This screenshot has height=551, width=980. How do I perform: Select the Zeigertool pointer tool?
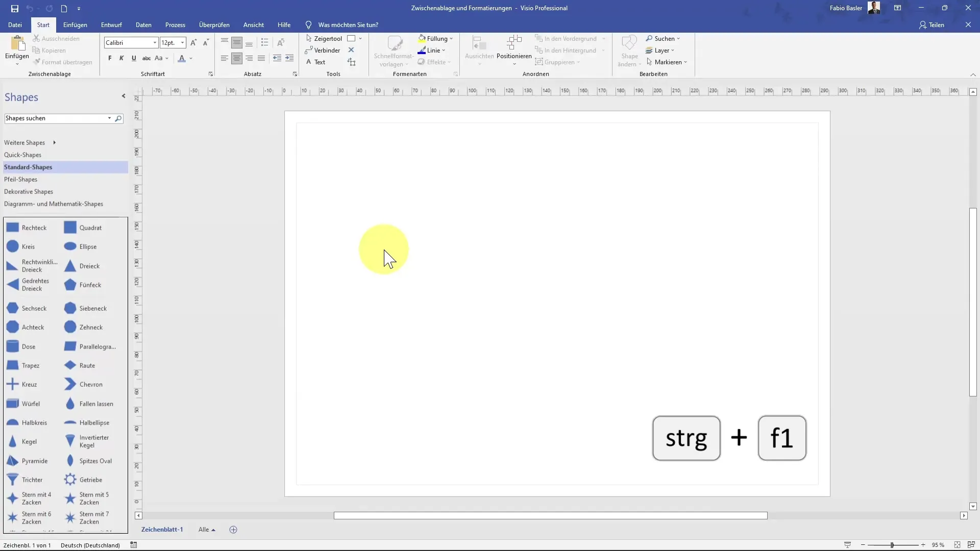(324, 39)
